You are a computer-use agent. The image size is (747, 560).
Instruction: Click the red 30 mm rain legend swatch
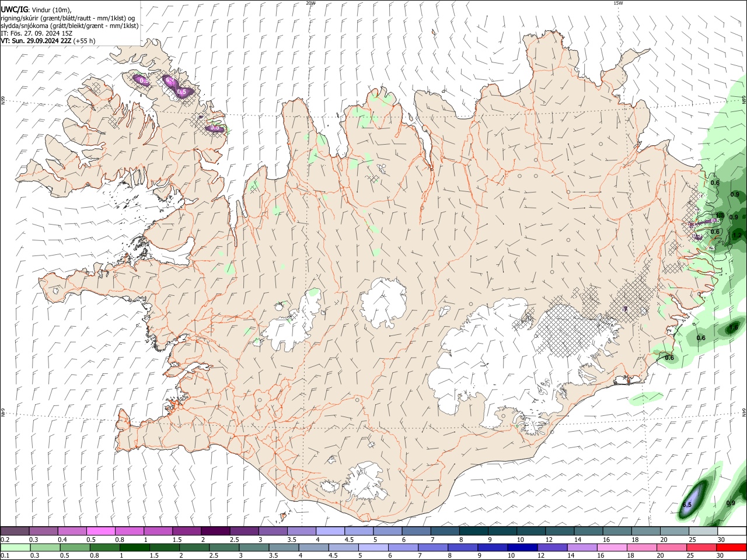click(x=732, y=547)
